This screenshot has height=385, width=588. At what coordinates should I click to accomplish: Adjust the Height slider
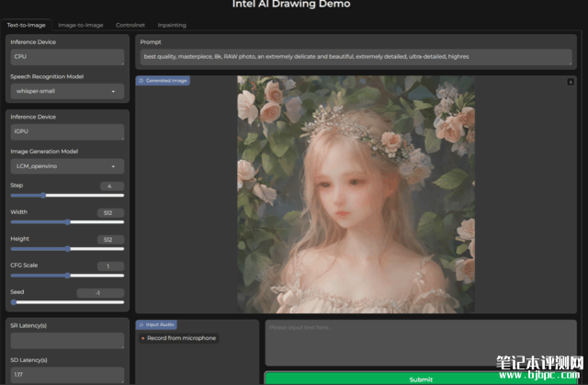click(67, 248)
